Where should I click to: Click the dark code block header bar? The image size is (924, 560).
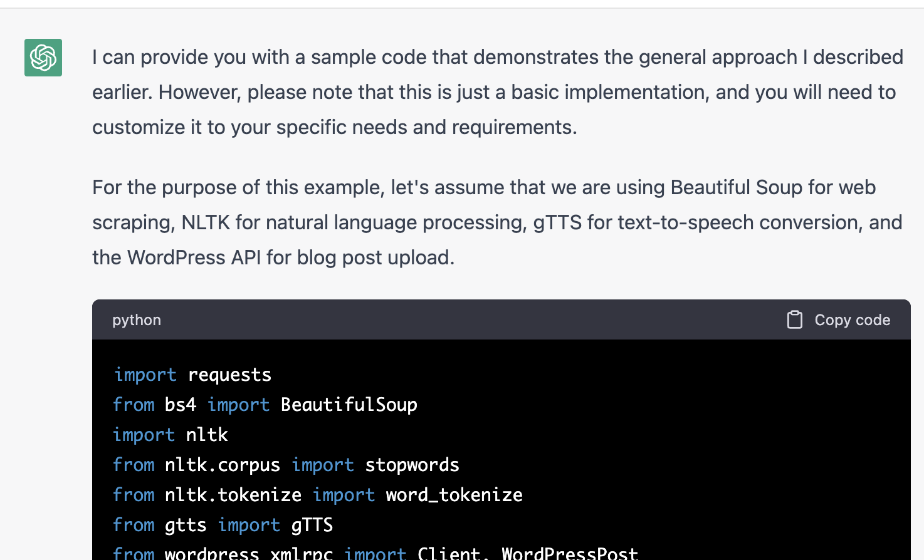(x=501, y=319)
